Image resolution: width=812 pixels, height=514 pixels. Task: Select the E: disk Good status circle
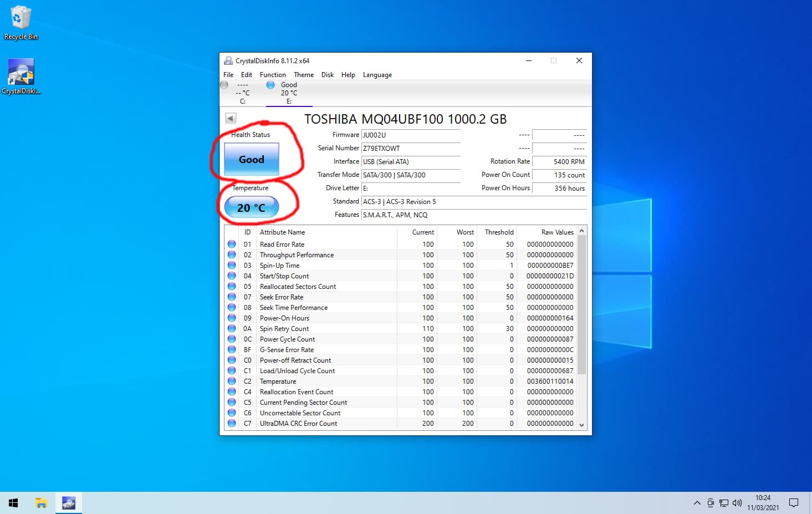click(270, 85)
